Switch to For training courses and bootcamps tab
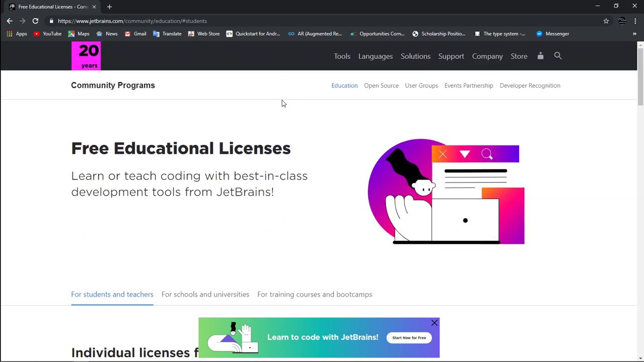The width and height of the screenshot is (644, 362). pos(314,294)
